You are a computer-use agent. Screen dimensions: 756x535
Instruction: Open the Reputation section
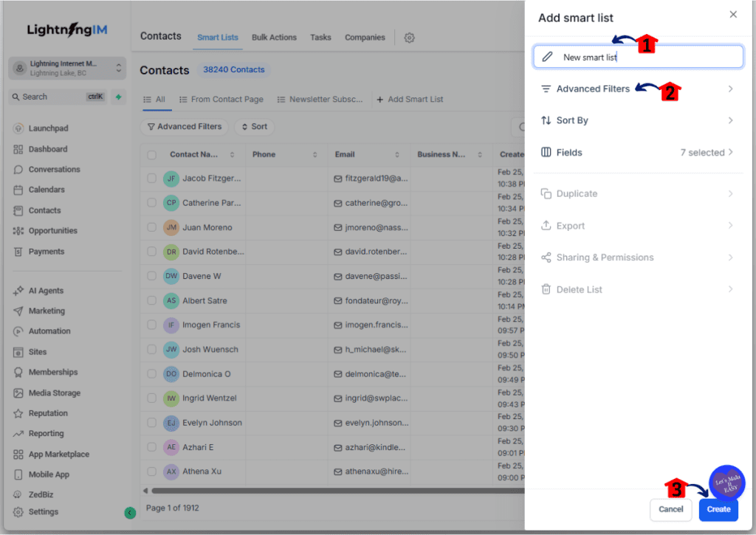coord(49,413)
